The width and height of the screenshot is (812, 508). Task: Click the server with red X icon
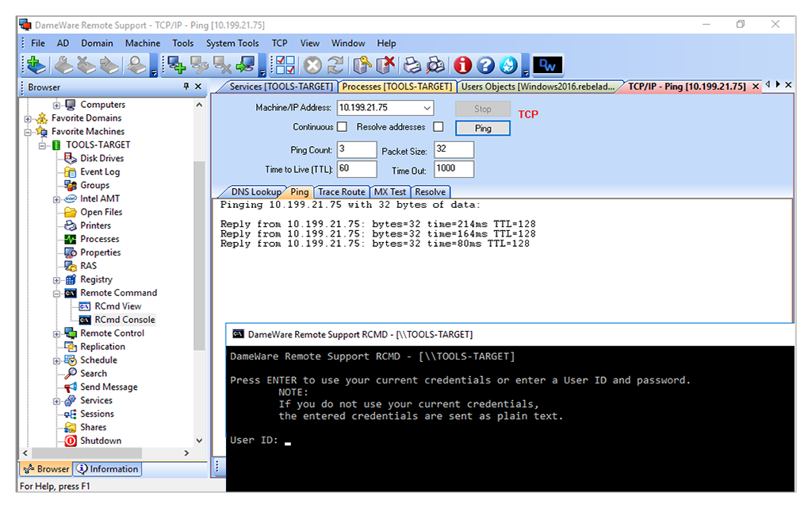coord(385,65)
